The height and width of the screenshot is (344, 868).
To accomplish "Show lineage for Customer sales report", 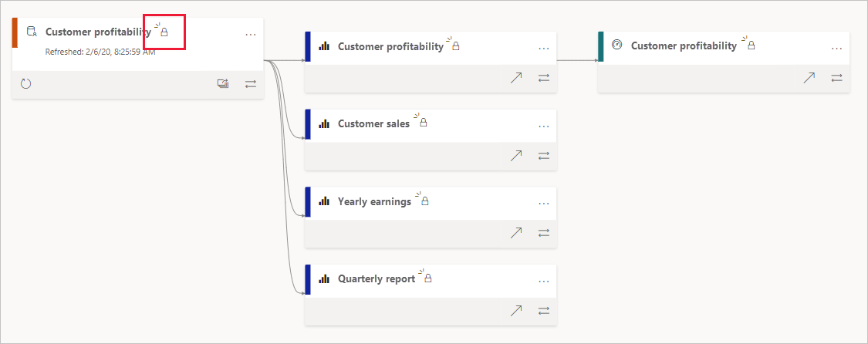I will [544, 155].
